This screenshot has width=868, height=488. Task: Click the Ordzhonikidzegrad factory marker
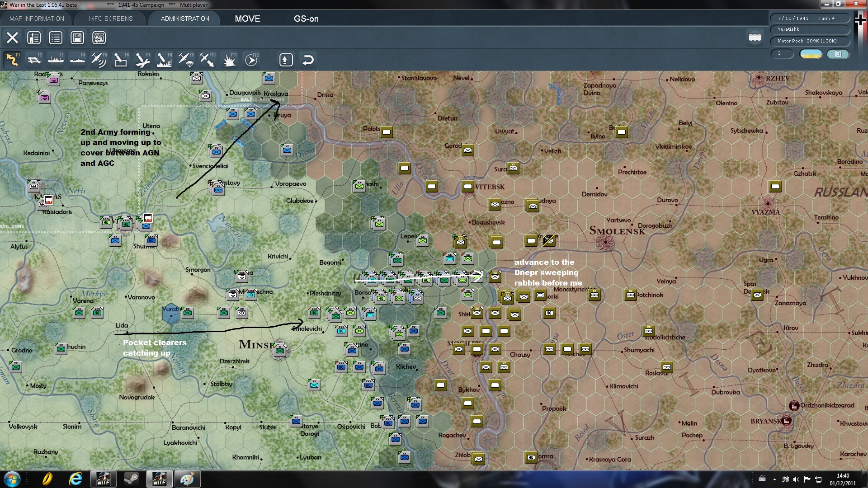pyautogui.click(x=794, y=405)
